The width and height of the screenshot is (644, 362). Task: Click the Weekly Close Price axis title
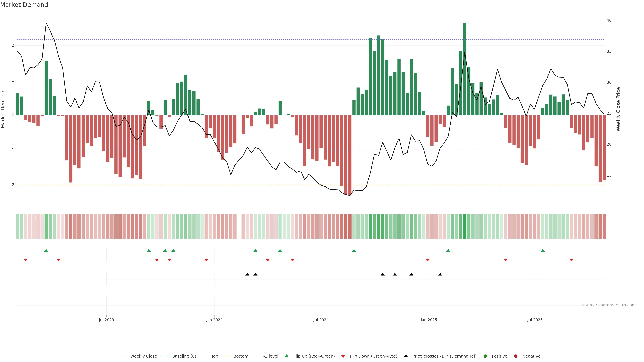pyautogui.click(x=618, y=109)
